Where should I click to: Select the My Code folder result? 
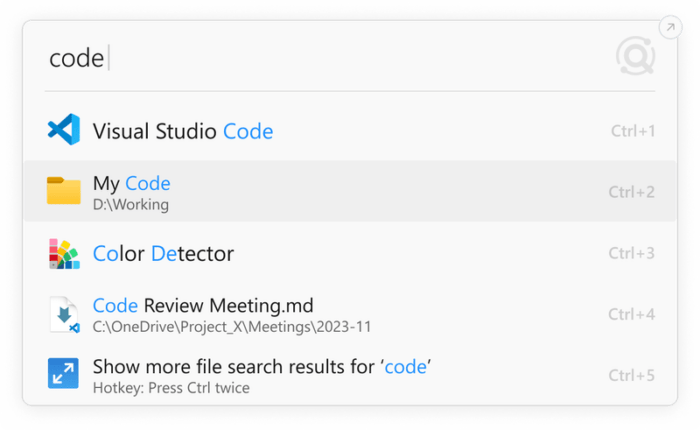pos(131,184)
